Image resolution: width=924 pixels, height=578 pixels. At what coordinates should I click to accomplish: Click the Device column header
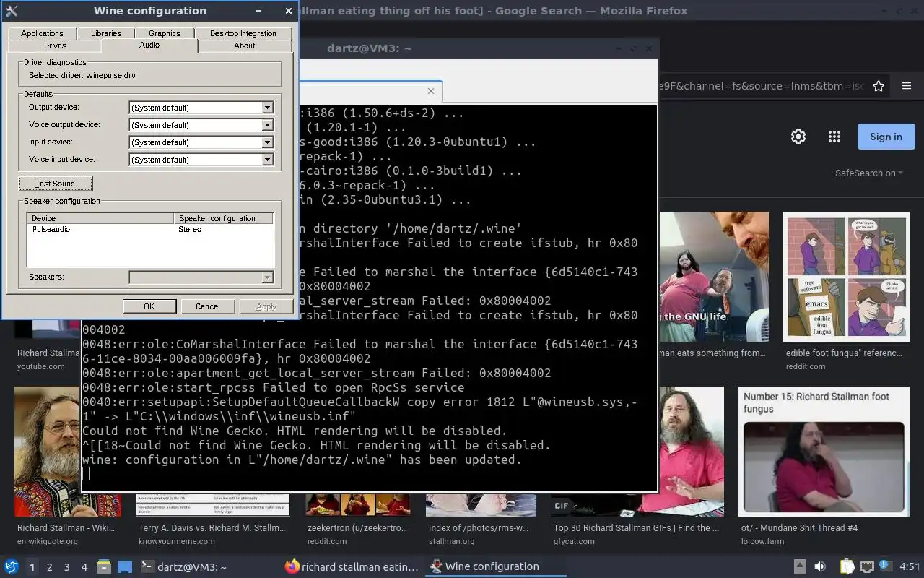click(x=100, y=218)
